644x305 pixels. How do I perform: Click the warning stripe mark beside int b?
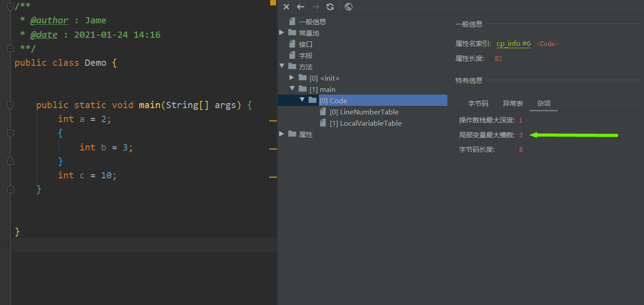[273, 149]
